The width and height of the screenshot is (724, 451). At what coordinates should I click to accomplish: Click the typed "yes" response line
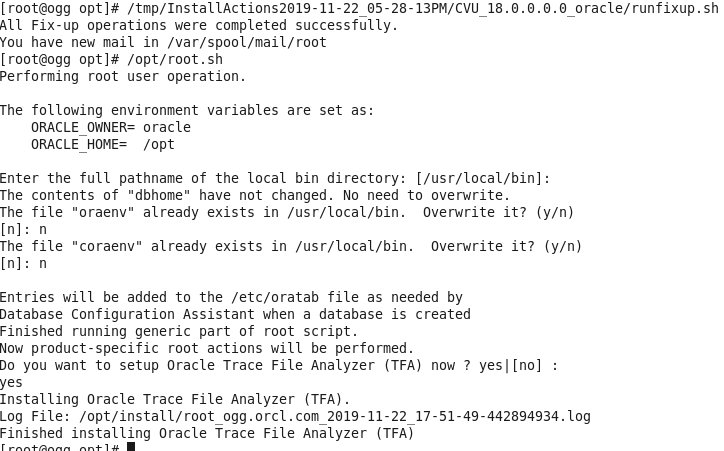12,383
